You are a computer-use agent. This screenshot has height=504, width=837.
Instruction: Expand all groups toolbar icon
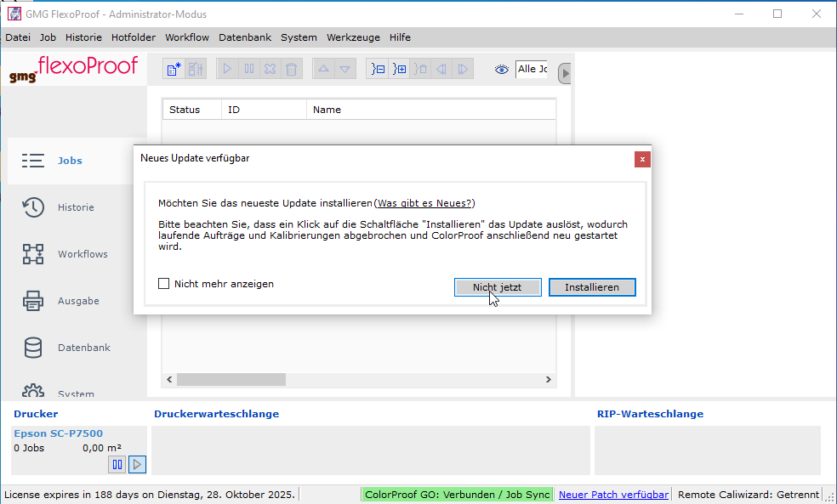[399, 69]
